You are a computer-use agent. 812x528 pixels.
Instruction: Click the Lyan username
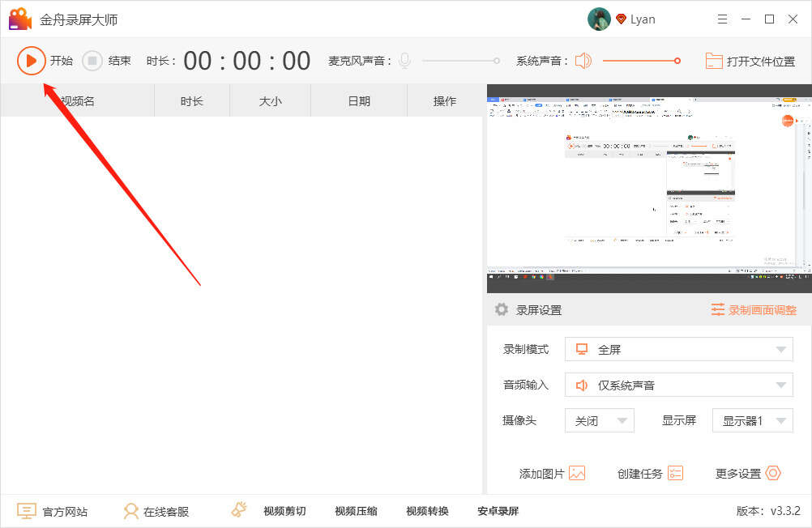coord(643,19)
